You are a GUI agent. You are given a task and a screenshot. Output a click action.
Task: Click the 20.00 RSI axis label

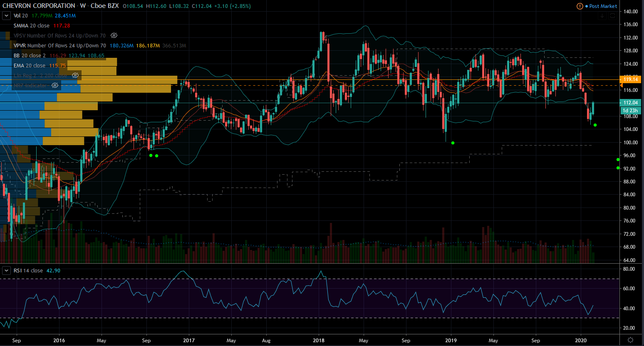(629, 328)
